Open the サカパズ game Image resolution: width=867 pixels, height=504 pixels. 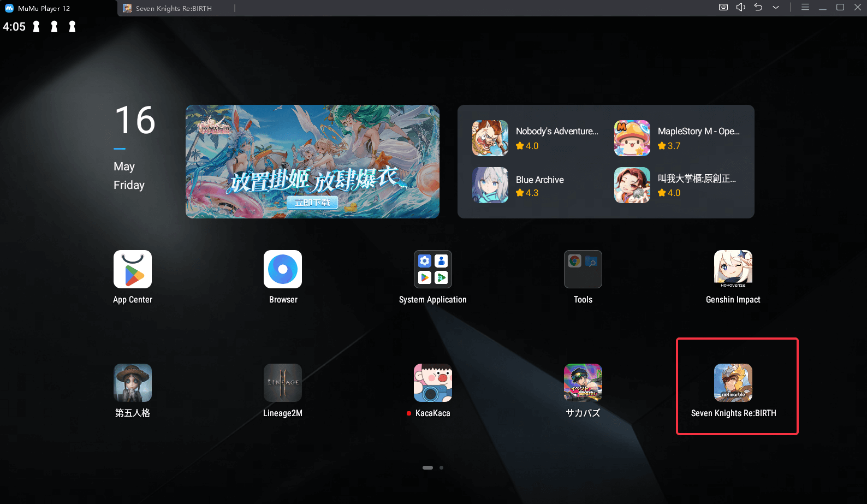(583, 383)
